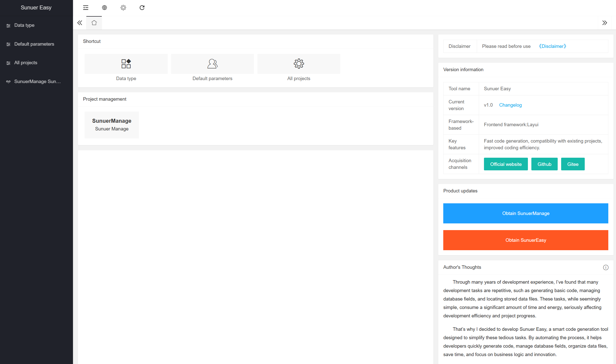
Task: Click the SunuerManage sidebar link icon
Action: click(8, 82)
